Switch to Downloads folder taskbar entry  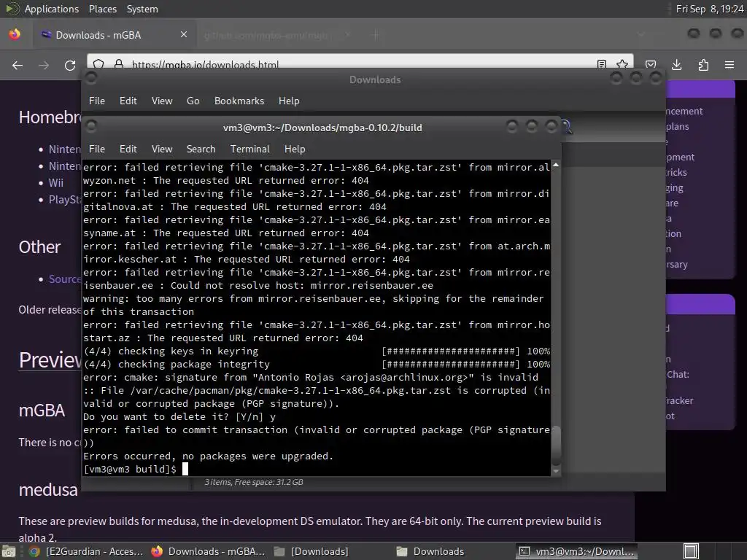click(x=431, y=551)
